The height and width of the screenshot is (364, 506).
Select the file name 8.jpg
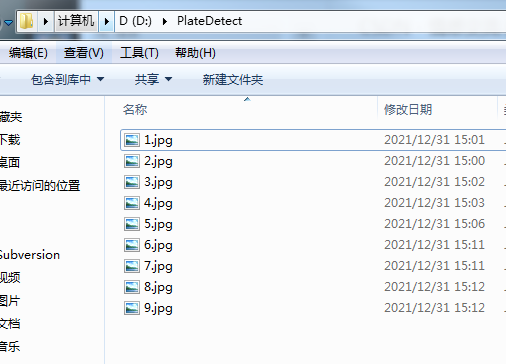158,287
